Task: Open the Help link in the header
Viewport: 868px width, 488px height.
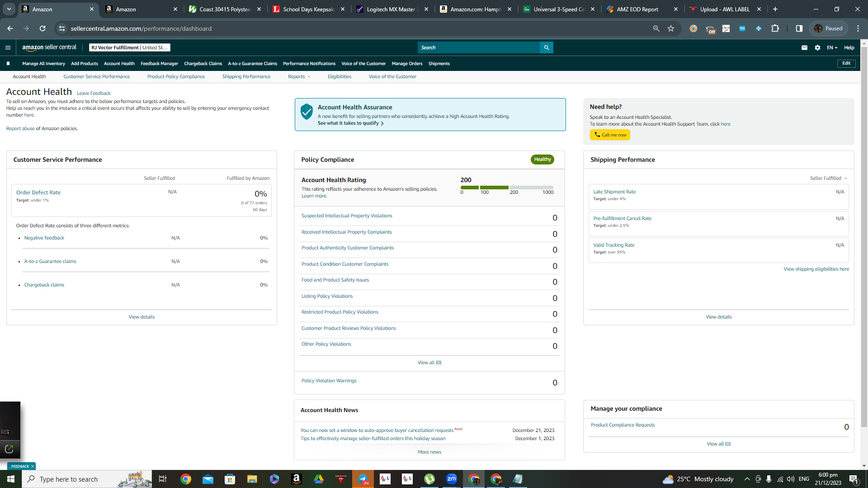Action: [849, 47]
